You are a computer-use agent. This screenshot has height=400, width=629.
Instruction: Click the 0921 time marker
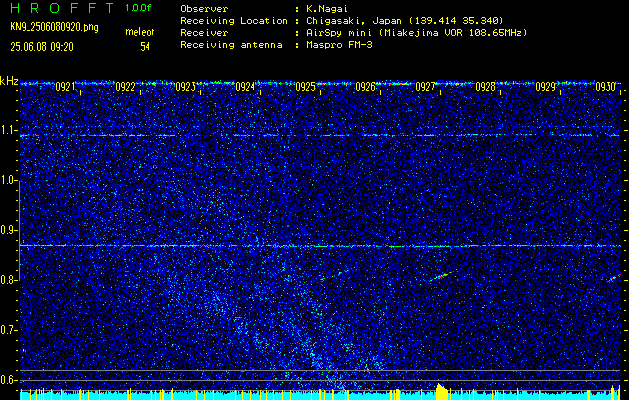(x=65, y=87)
